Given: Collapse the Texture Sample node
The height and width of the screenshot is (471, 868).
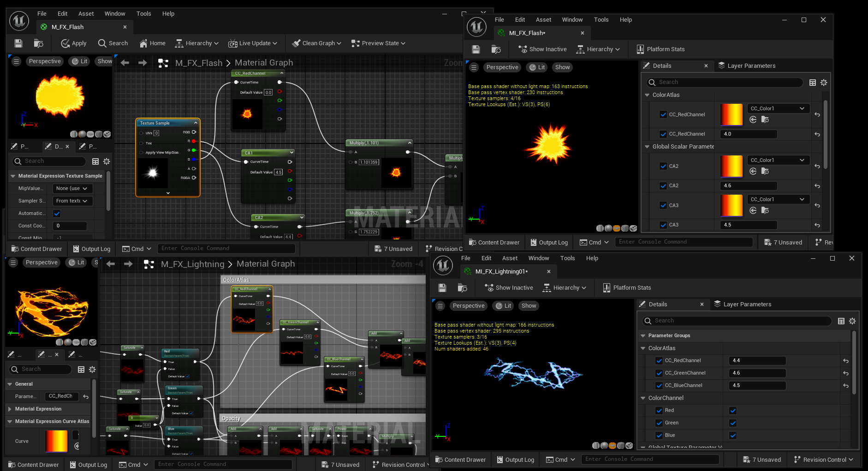Looking at the screenshot, I should [x=196, y=123].
